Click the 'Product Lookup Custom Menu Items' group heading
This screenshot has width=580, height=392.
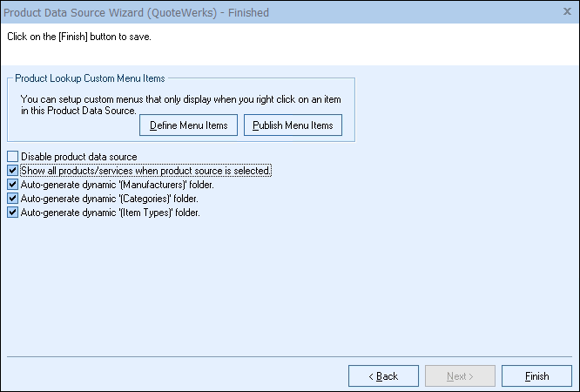[90, 78]
